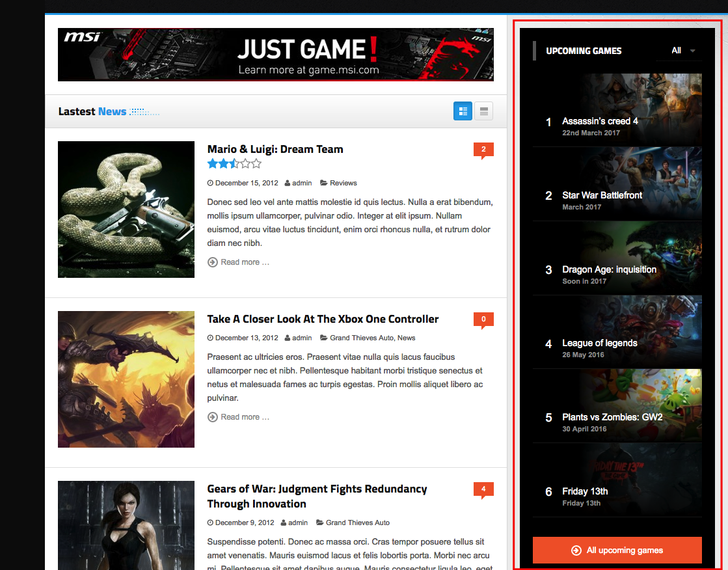Open Star War Battlefront upcoming game
728x570 pixels.
(617, 184)
